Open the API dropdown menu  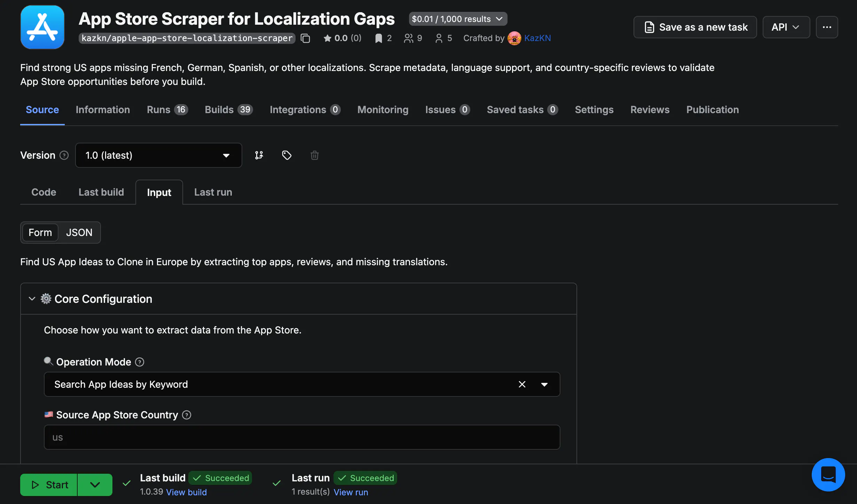point(786,27)
